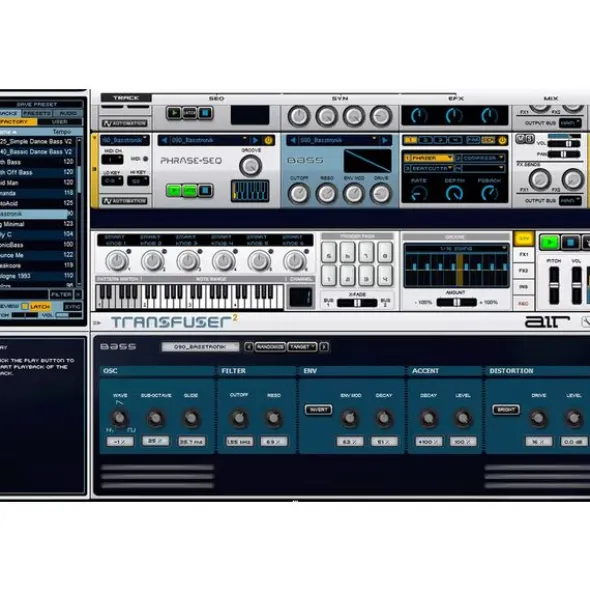Click the X-Fade slider between Bus 1 and 2
This screenshot has width=590, height=591.
357,303
